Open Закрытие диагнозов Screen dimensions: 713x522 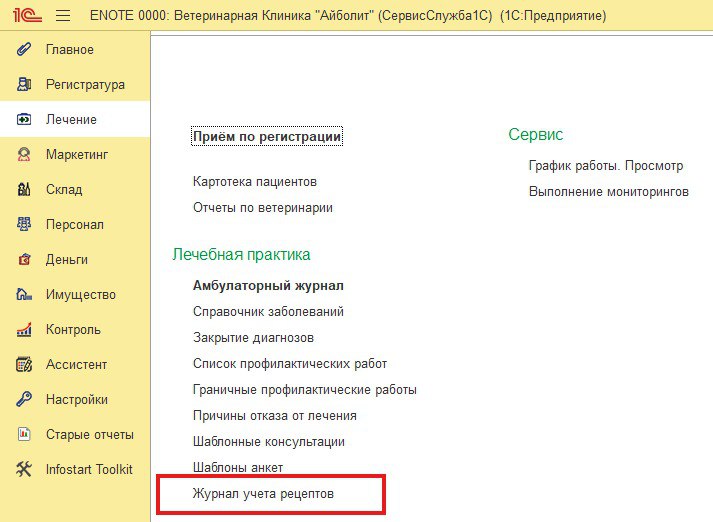coord(253,338)
